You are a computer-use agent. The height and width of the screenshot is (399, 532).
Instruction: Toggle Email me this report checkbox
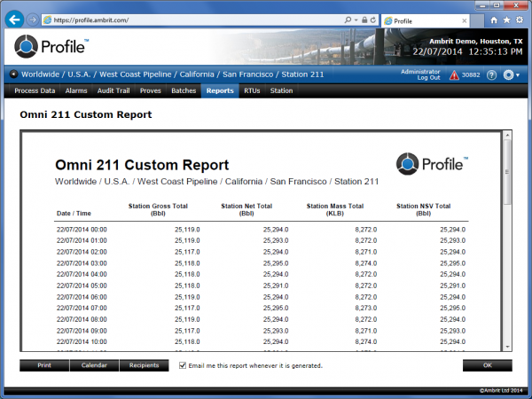[183, 365]
